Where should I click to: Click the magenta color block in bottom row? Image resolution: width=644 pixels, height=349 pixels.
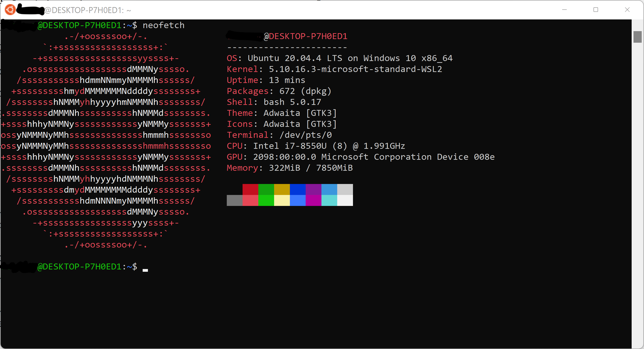(313, 200)
